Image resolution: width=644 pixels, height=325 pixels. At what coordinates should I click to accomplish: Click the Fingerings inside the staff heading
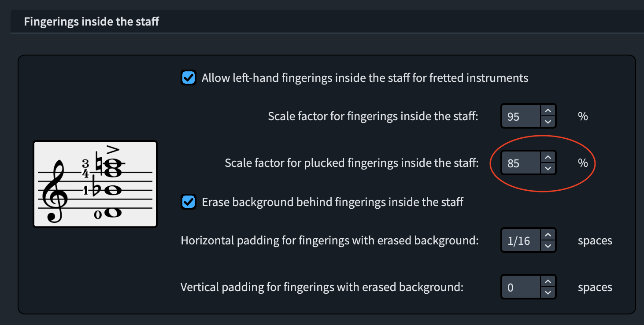91,22
